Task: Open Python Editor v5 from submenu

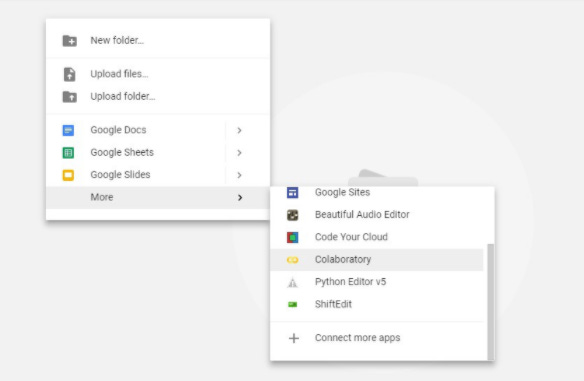Action: (x=377, y=282)
